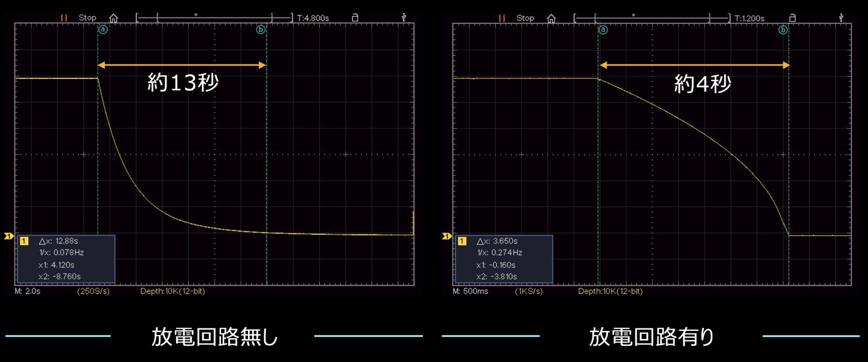868x362 pixels.
Task: Click the USB icon on the right scope
Action: coord(842,18)
